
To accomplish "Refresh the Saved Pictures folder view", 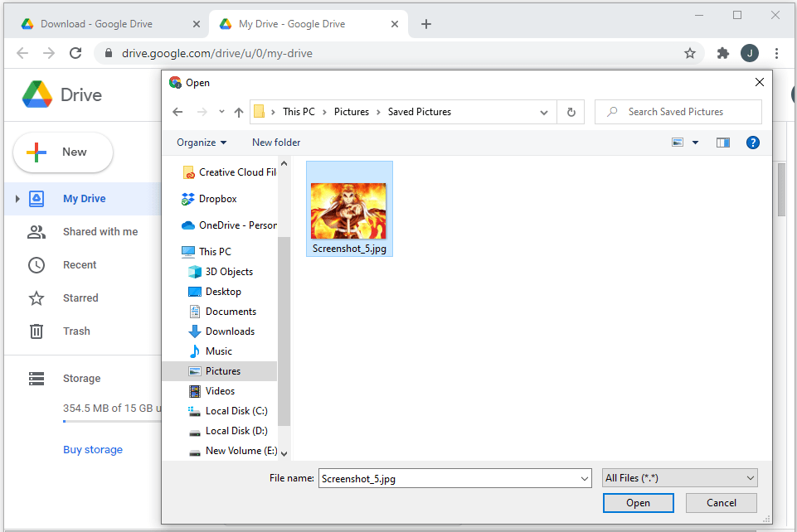I will pyautogui.click(x=571, y=112).
